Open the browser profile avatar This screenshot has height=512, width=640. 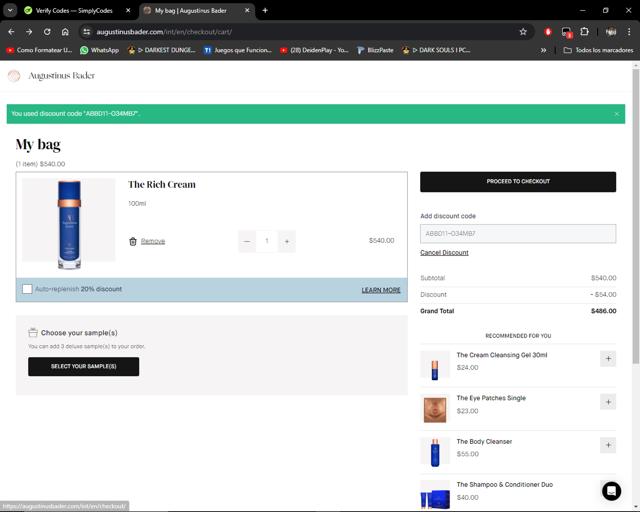pos(611,32)
